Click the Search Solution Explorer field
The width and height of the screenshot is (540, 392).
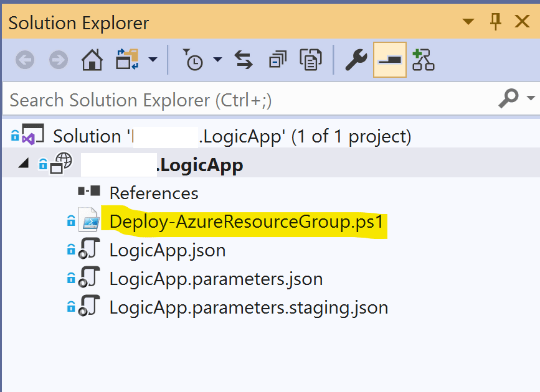(248, 100)
